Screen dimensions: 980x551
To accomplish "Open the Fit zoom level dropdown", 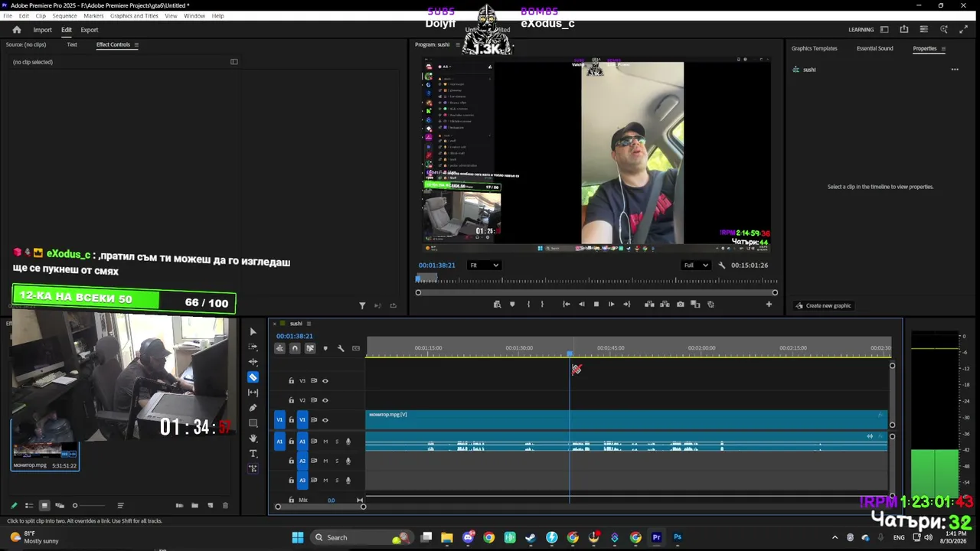I will pyautogui.click(x=484, y=266).
